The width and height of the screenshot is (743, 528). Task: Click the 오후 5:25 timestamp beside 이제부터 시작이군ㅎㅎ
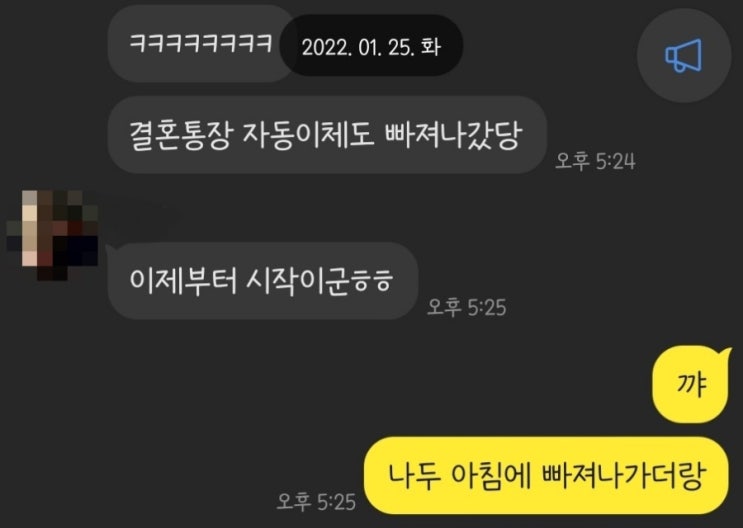467,307
